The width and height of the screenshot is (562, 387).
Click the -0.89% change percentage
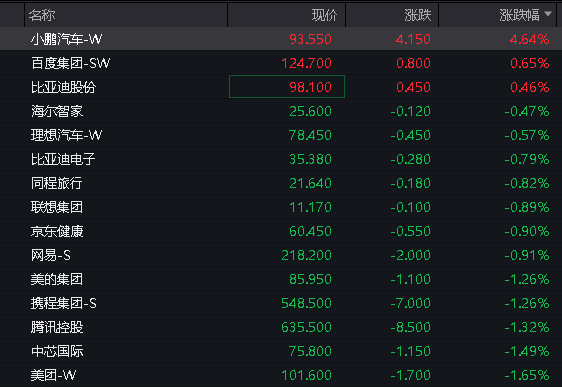click(527, 207)
